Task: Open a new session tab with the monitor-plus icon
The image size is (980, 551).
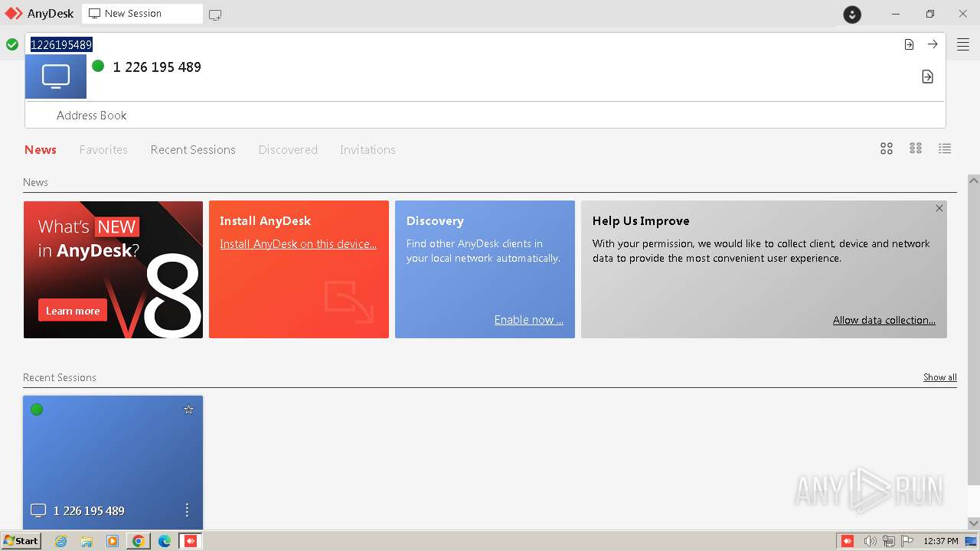Action: (215, 15)
